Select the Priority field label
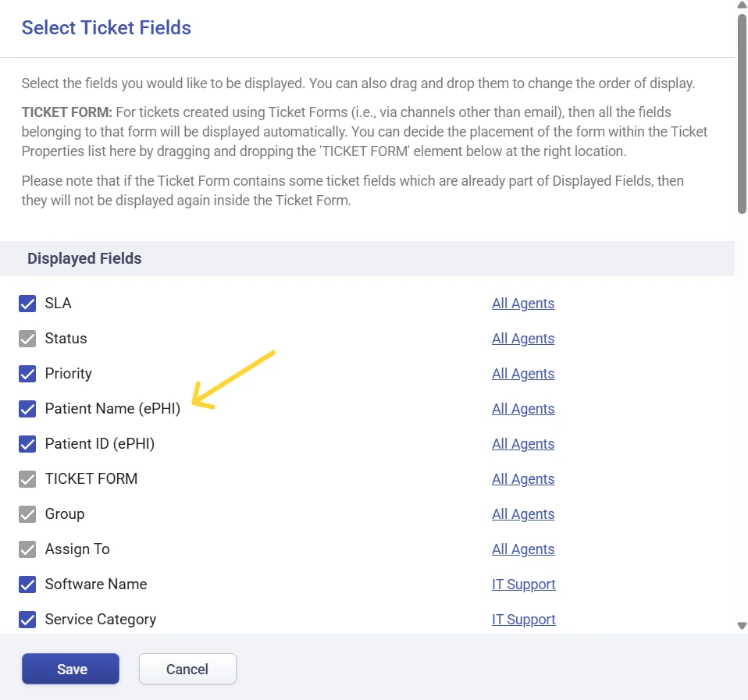The width and height of the screenshot is (748, 700). 68,373
